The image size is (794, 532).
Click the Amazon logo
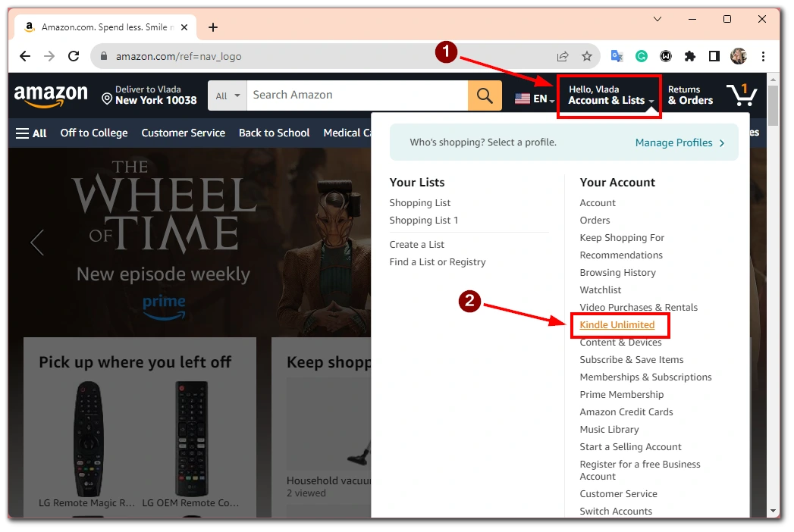tap(51, 95)
